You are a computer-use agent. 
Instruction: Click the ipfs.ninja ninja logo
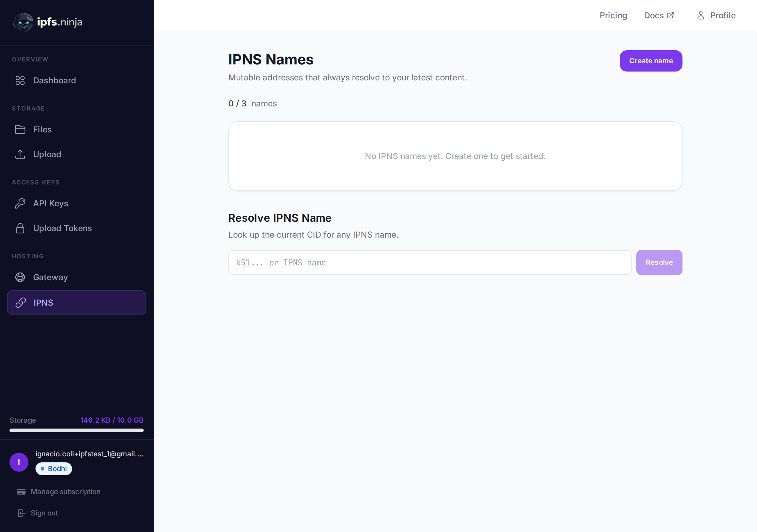[x=23, y=22]
